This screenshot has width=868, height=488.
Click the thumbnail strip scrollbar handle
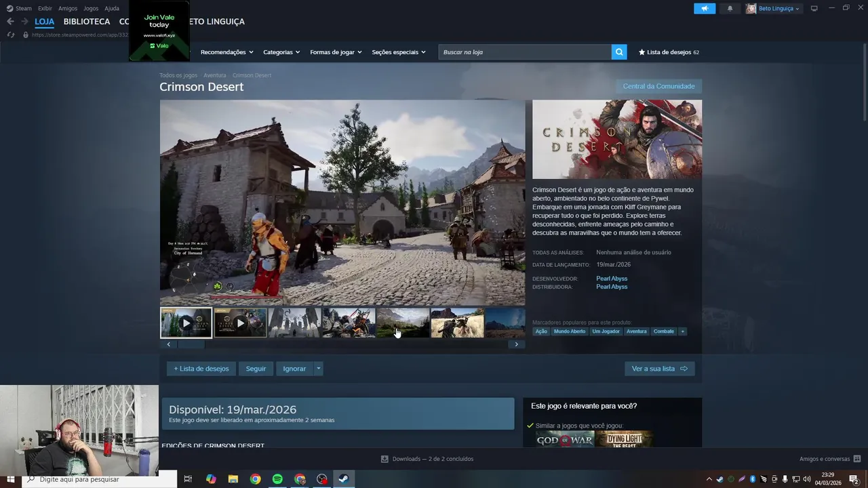pyautogui.click(x=191, y=344)
